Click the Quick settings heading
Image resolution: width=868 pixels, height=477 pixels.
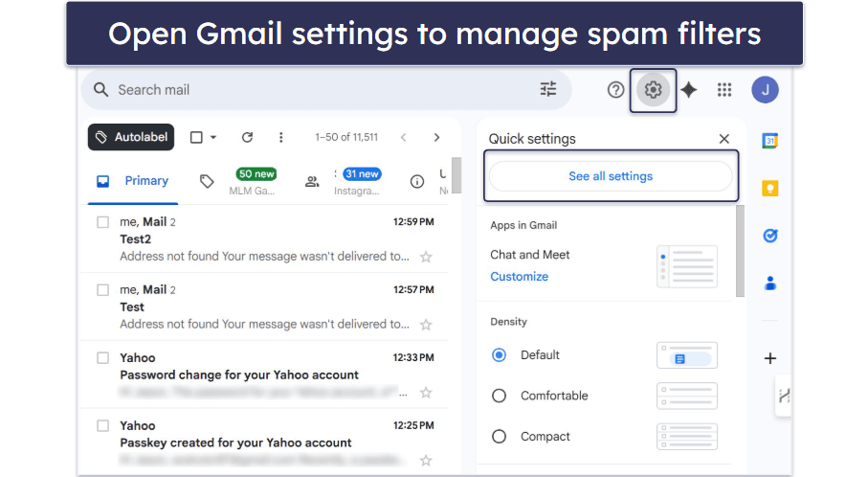pos(532,139)
